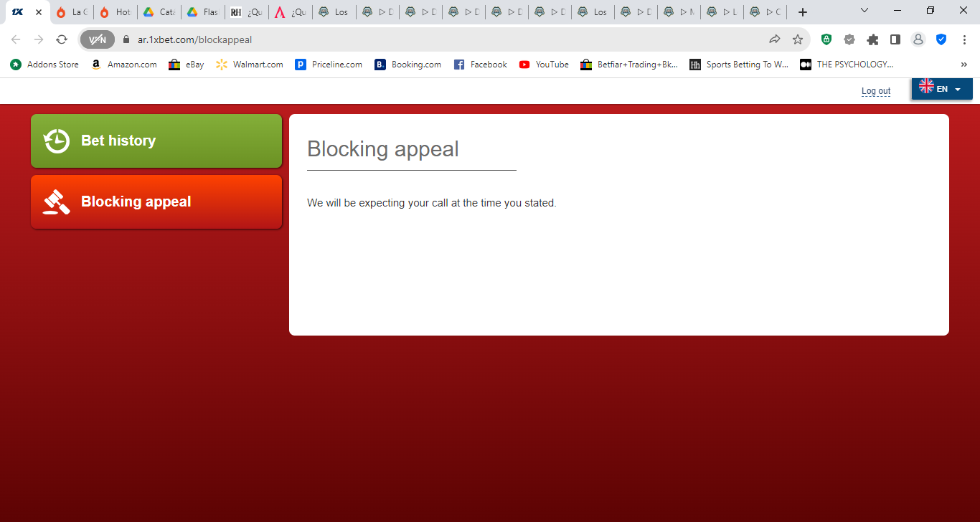
Task: Open the YouTube bookmark
Action: tap(544, 65)
